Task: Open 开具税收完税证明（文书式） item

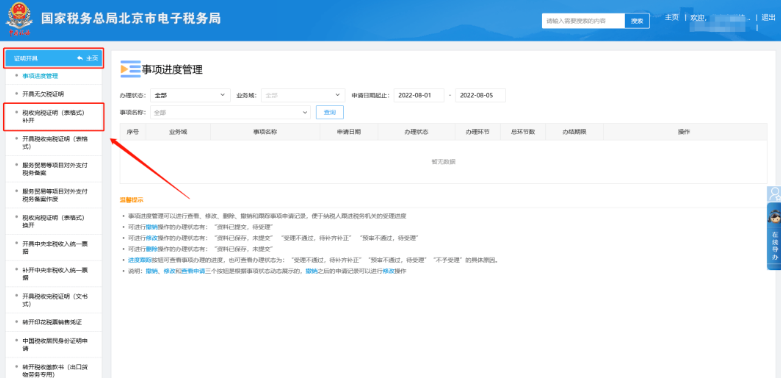Action: click(55, 300)
